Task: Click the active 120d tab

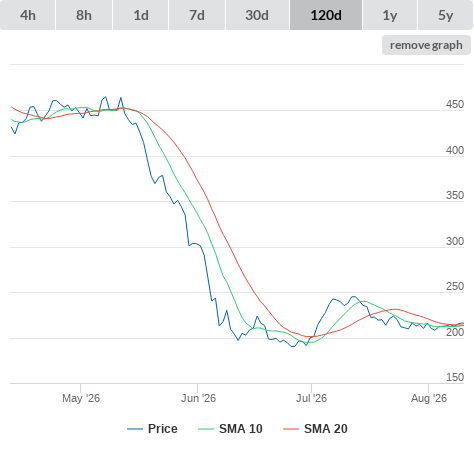Action: pos(326,15)
